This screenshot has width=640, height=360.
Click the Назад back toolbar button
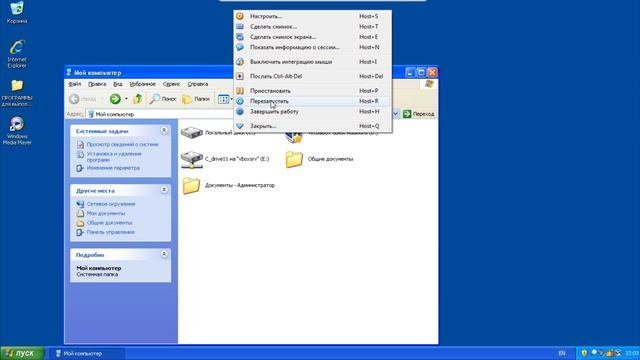pos(83,99)
